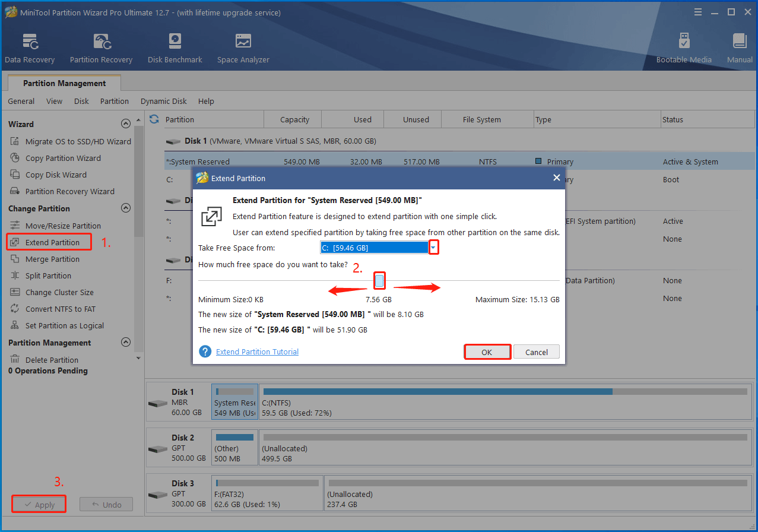Refresh the partition list icon
Image resolution: width=758 pixels, height=532 pixels.
click(x=154, y=119)
